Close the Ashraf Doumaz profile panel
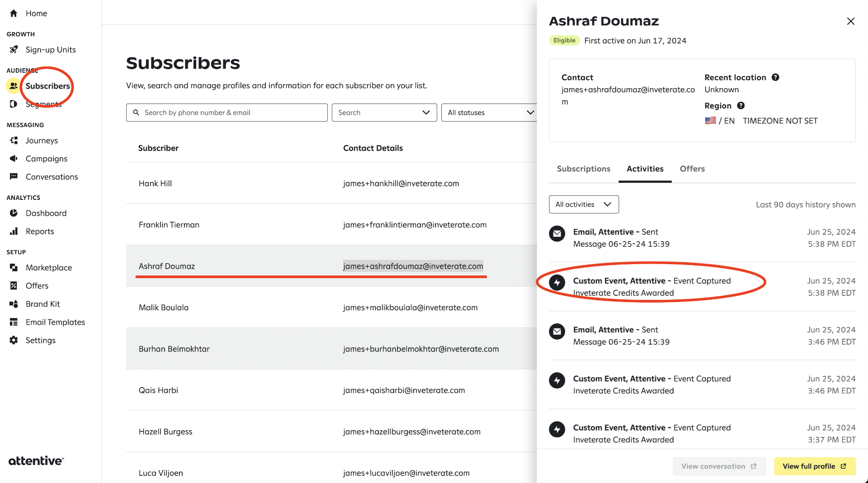The width and height of the screenshot is (868, 483). (x=850, y=21)
